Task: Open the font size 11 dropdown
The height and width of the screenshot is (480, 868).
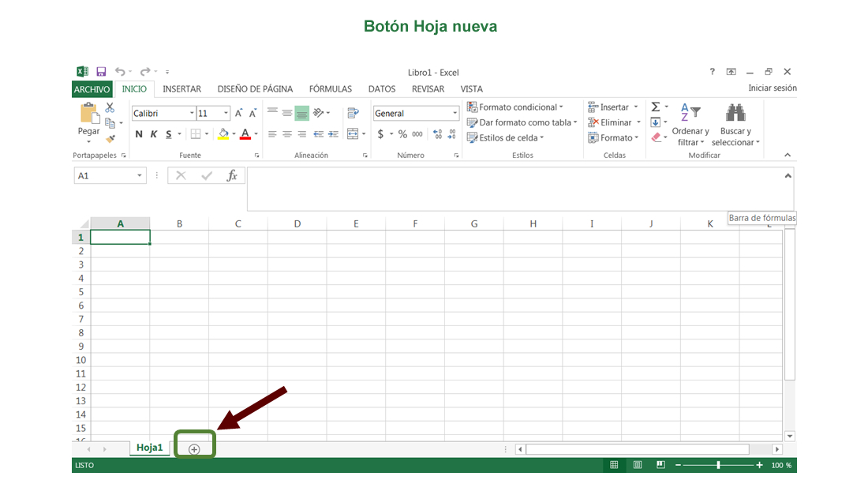Action: (226, 113)
